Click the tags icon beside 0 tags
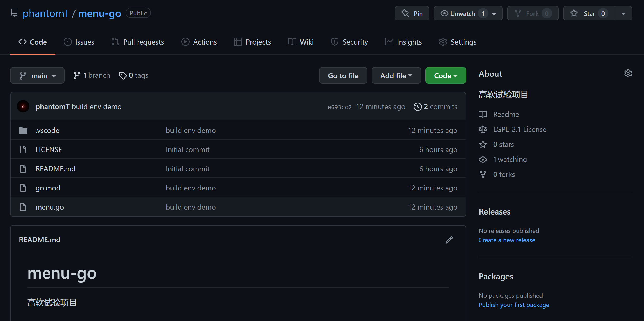Viewport: 644px width, 321px height. pyautogui.click(x=122, y=75)
